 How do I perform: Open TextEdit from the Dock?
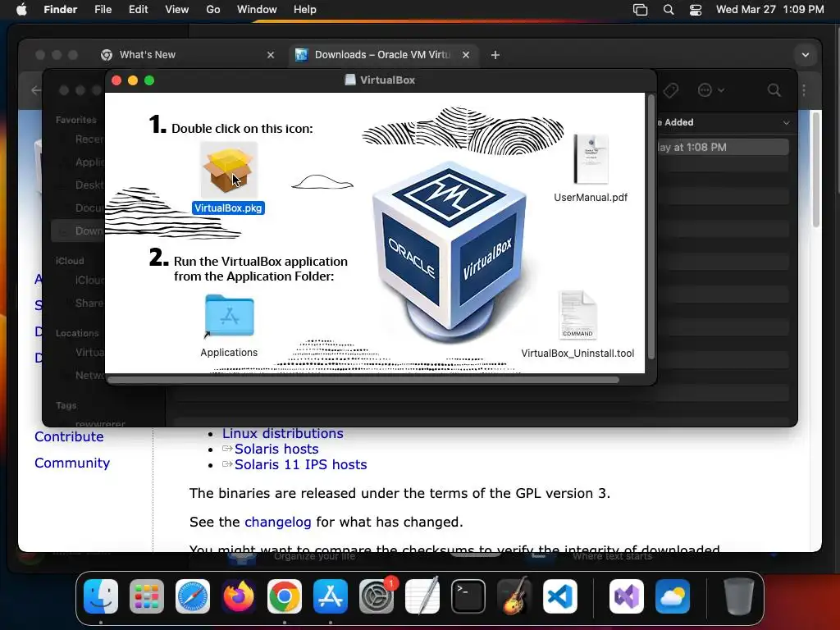pyautogui.click(x=422, y=596)
